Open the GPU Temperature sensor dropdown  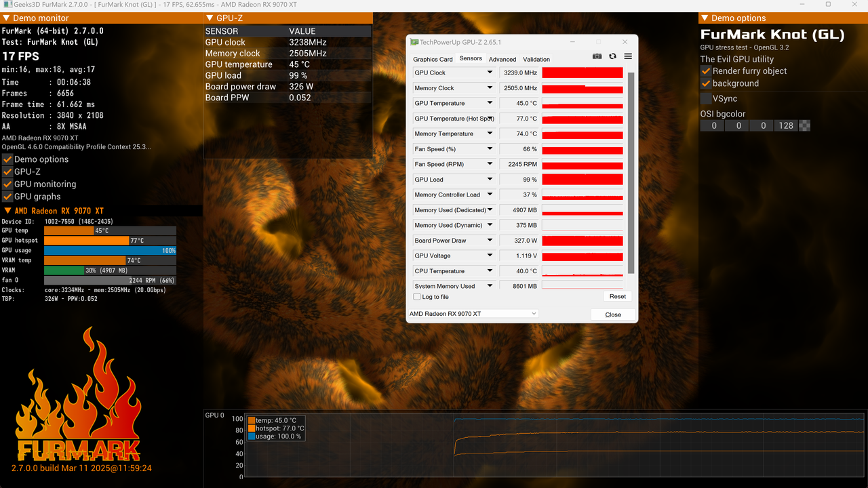click(x=490, y=103)
